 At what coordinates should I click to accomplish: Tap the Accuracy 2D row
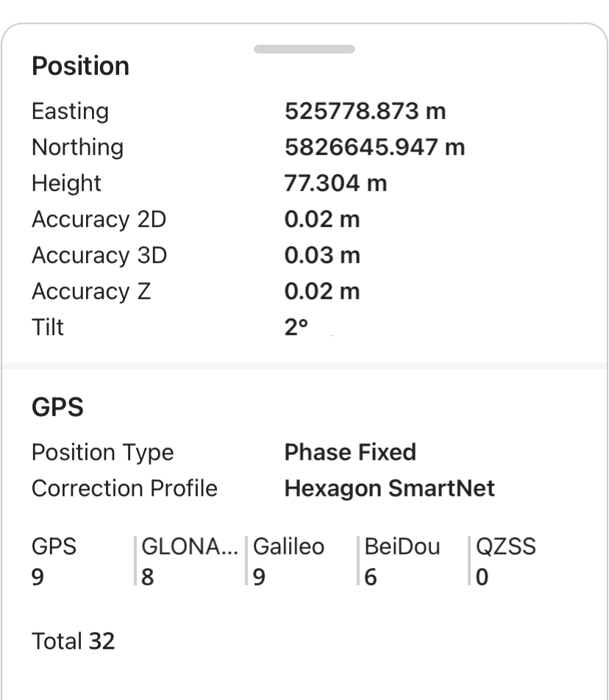coord(304,219)
